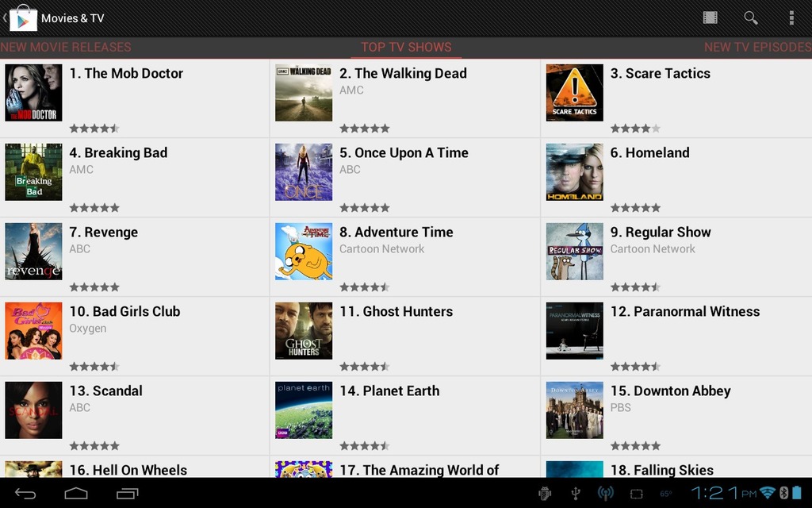Tap the Movies & TV title
The width and height of the screenshot is (812, 508).
coord(72,18)
